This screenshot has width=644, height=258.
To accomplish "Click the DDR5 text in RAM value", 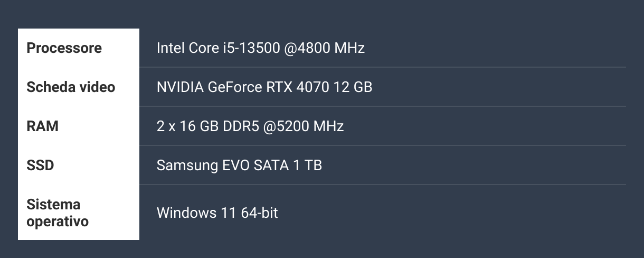I will click(247, 126).
